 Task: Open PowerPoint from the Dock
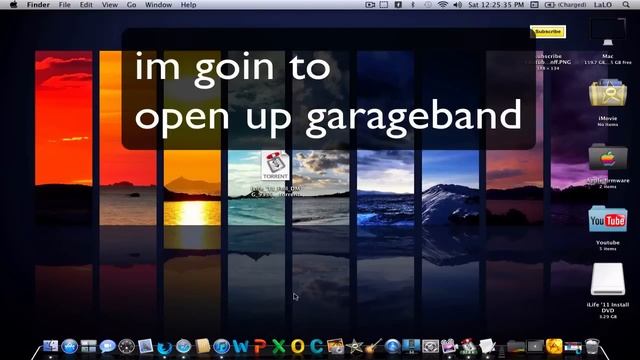[x=260, y=347]
